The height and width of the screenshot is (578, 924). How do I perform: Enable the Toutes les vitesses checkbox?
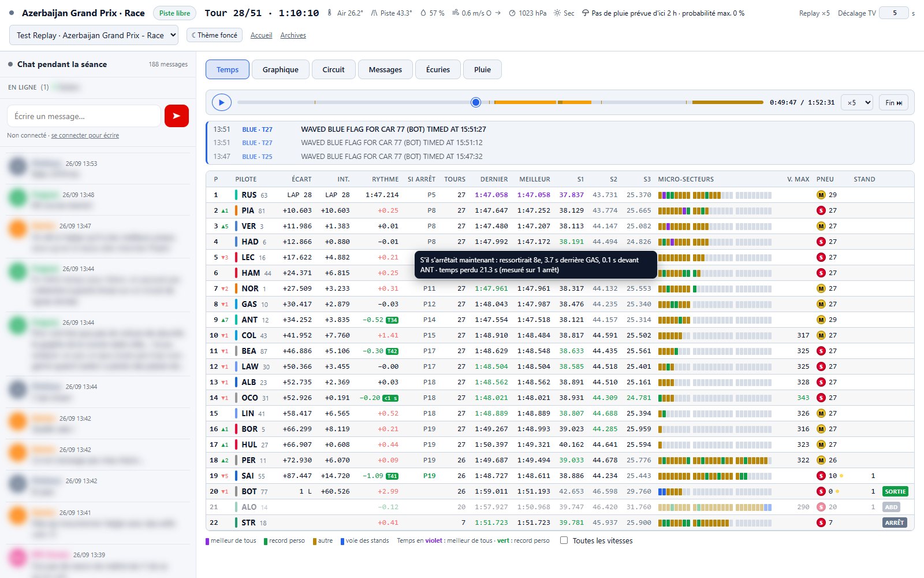[564, 540]
